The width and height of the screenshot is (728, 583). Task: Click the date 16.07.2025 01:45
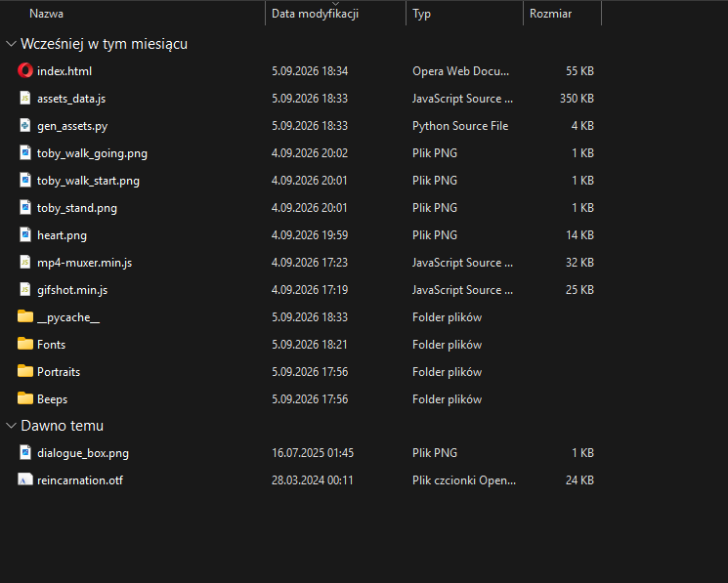pos(313,453)
